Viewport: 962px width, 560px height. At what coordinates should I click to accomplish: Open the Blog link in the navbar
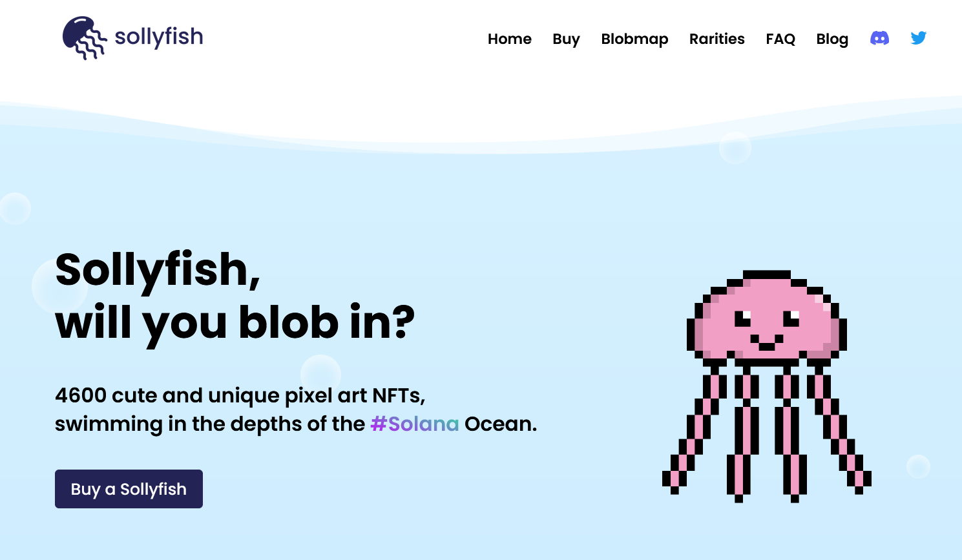pyautogui.click(x=831, y=39)
